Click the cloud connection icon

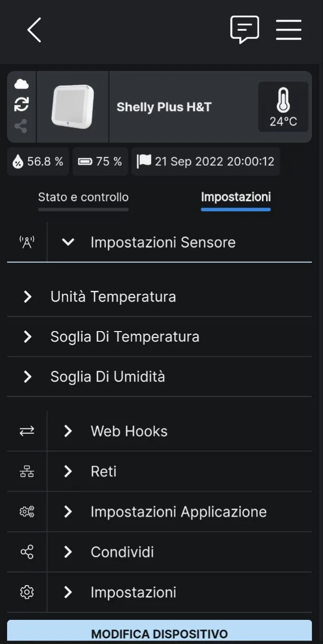(20, 84)
